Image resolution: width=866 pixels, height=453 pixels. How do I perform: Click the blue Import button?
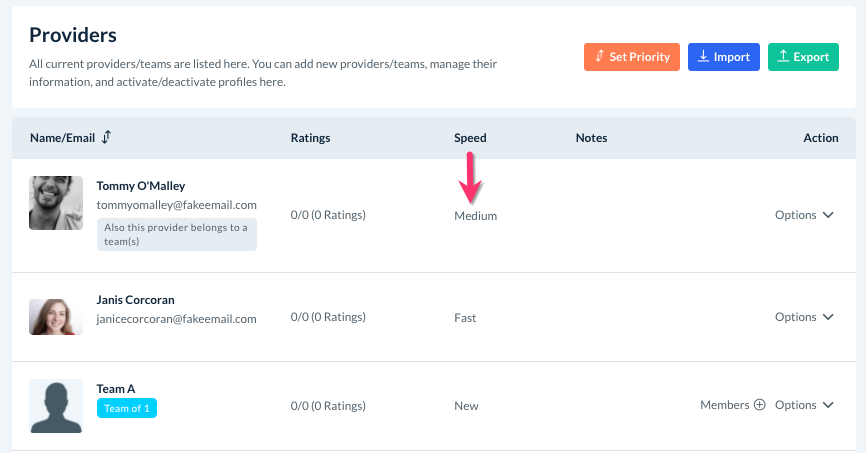724,57
